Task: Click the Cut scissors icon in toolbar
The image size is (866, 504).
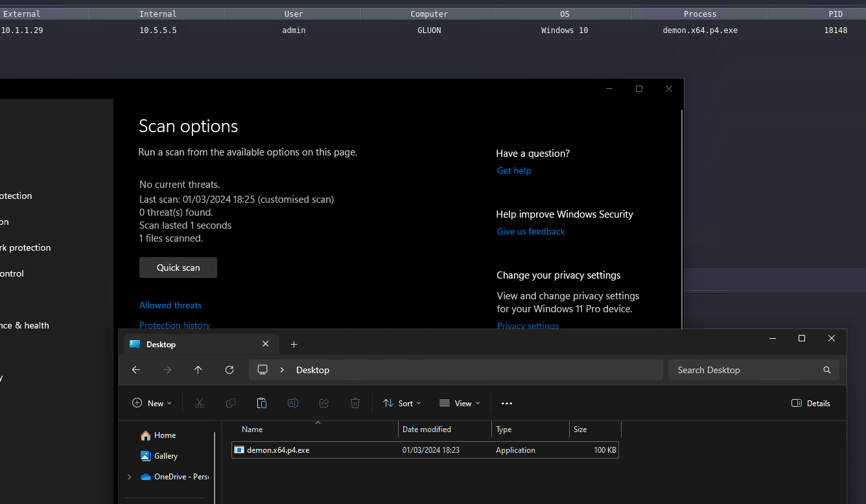Action: (x=200, y=403)
